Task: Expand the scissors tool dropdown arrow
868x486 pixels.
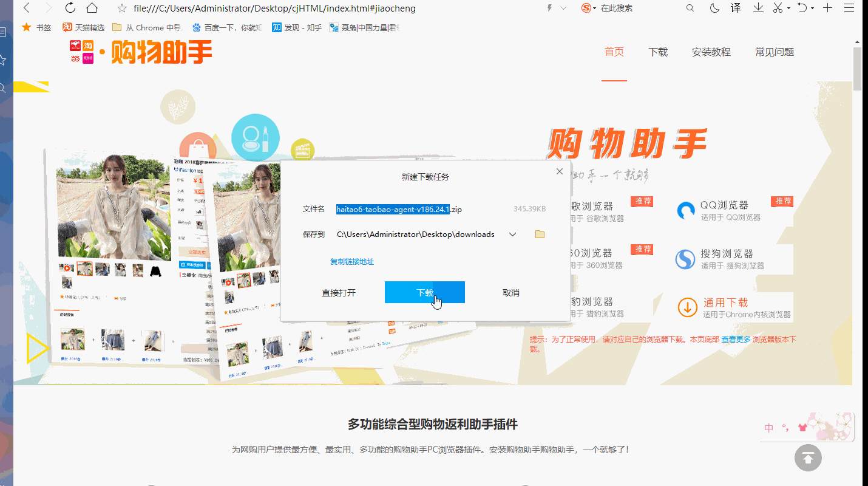Action: (788, 9)
